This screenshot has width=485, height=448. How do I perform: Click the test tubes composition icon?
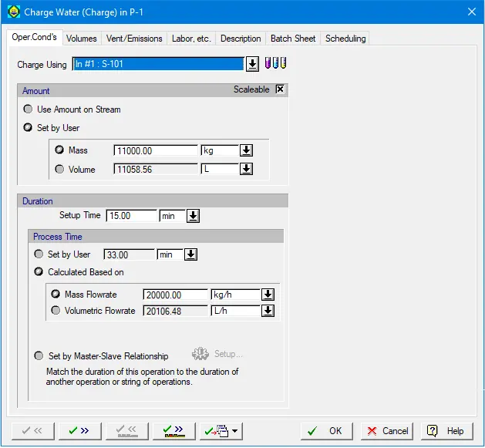(x=275, y=63)
